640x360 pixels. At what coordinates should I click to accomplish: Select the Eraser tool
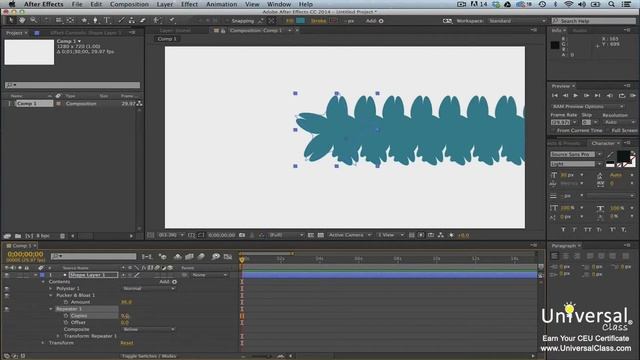coord(142,20)
